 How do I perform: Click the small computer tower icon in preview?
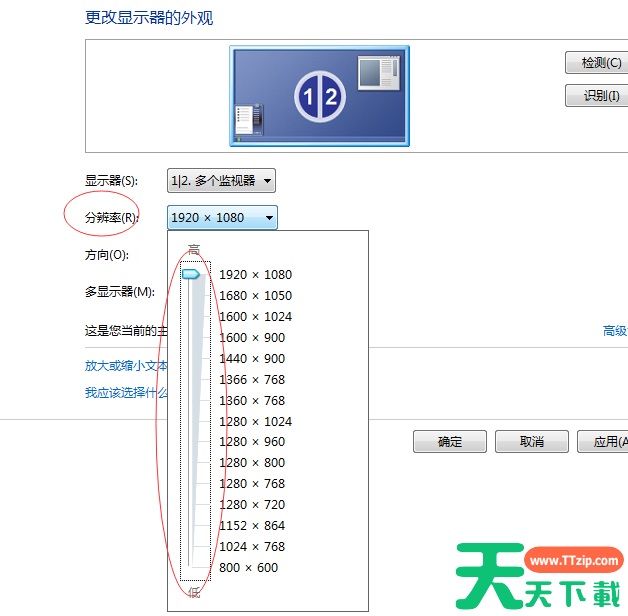tap(248, 118)
